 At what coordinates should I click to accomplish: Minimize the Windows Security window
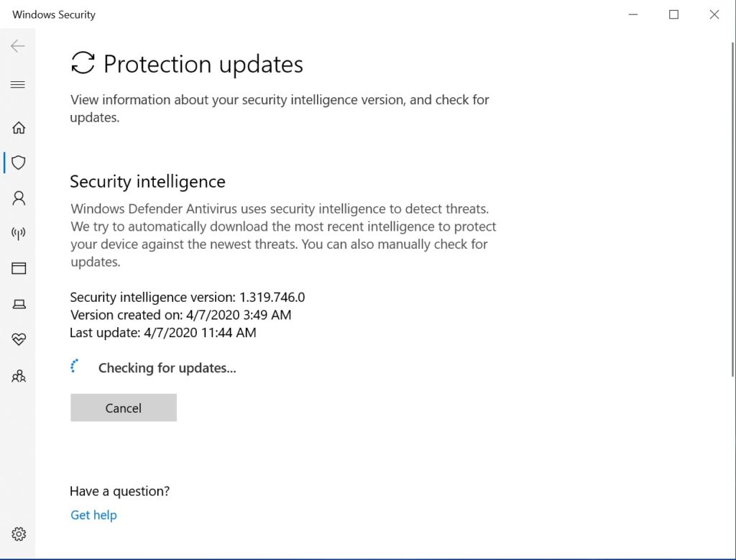pyautogui.click(x=631, y=14)
